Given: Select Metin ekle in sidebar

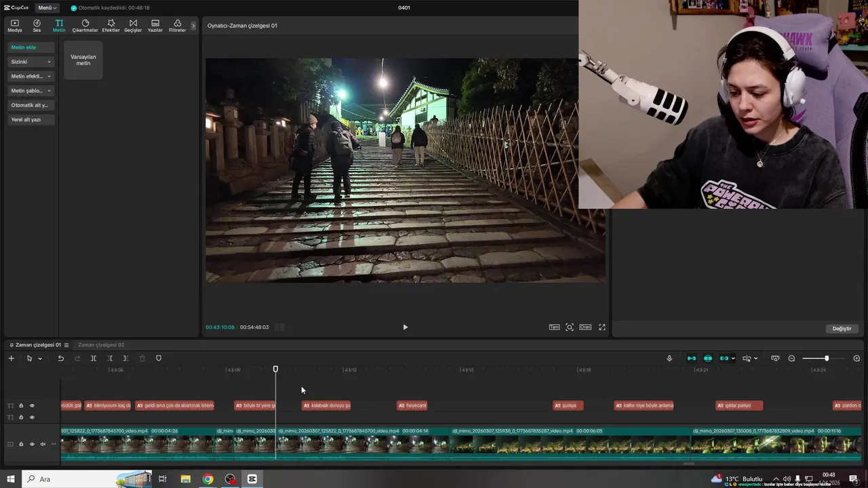Looking at the screenshot, I should 31,47.
